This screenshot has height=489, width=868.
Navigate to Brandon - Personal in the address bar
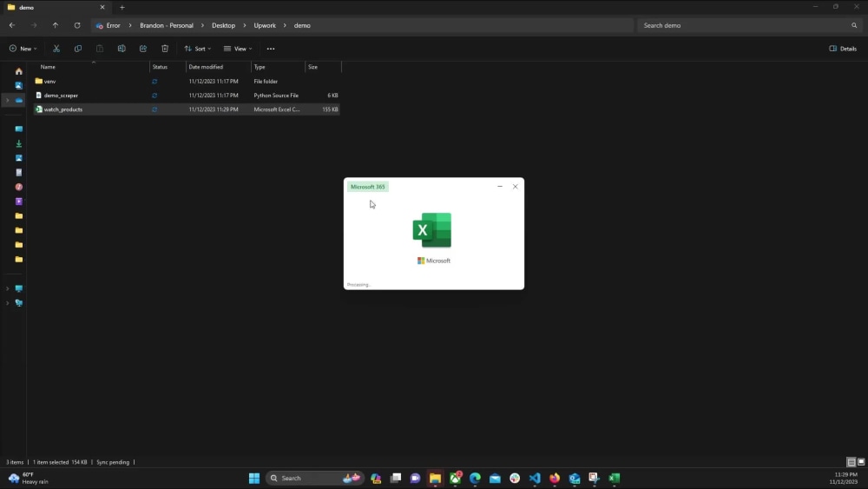pos(167,25)
